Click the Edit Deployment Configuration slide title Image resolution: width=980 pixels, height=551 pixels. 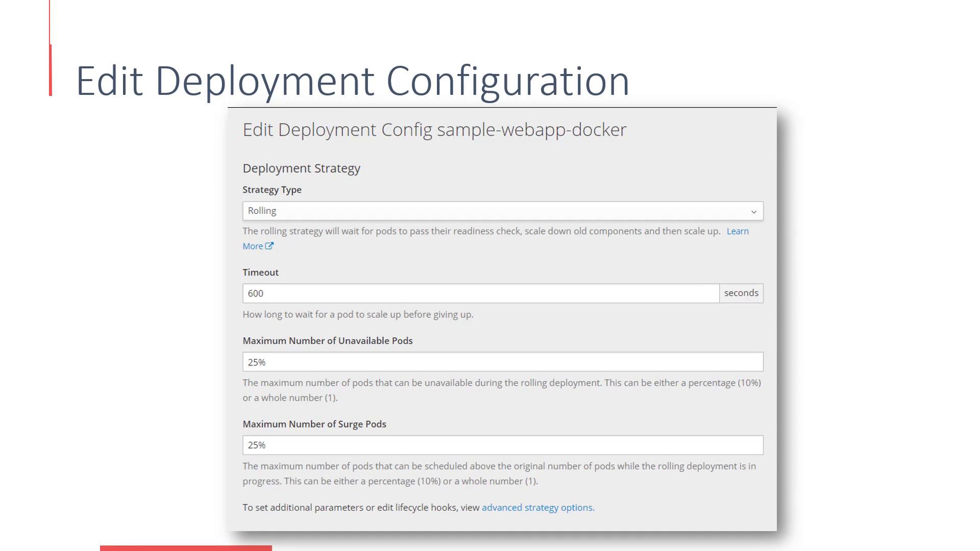tap(353, 81)
